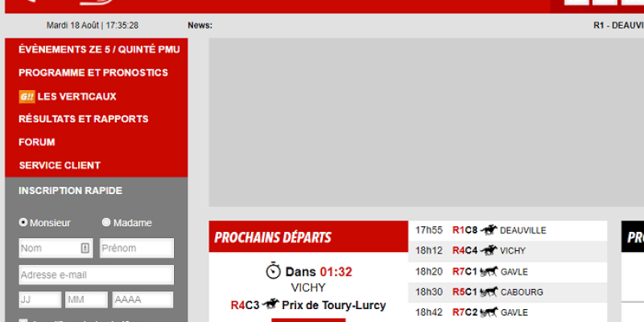The image size is (644, 322).
Task: Click the trotting horse icon in the Cabourg row
Action: 489,291
